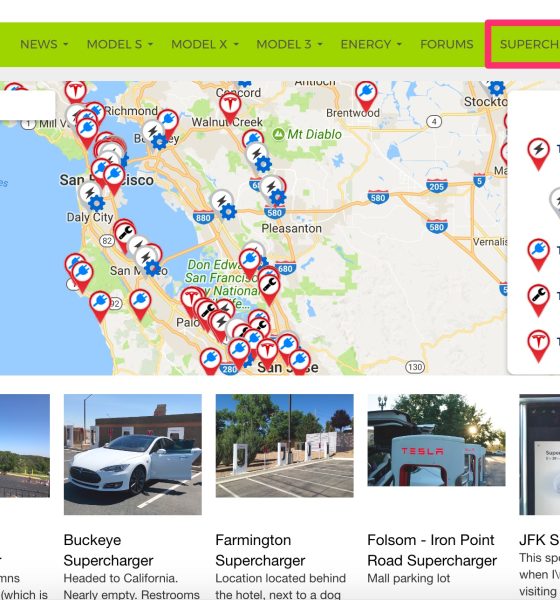This screenshot has height=600, width=560.
Task: Click the supercharger gear pin near Pleasanton 580
Action: (x=273, y=190)
